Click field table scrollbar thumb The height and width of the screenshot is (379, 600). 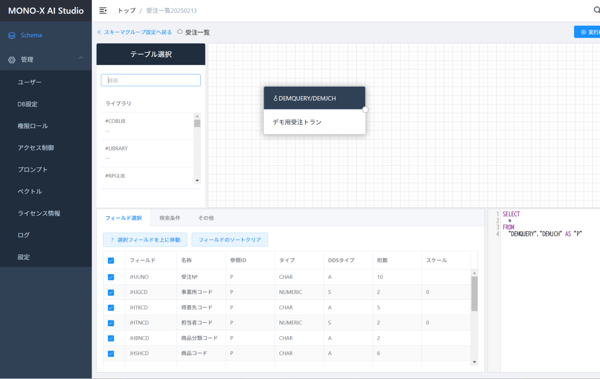(x=474, y=294)
